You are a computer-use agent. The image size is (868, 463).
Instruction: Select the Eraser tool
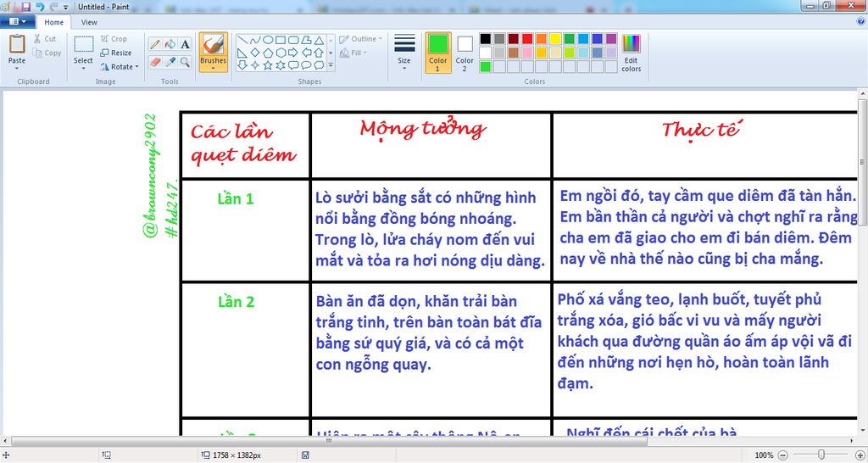click(155, 62)
